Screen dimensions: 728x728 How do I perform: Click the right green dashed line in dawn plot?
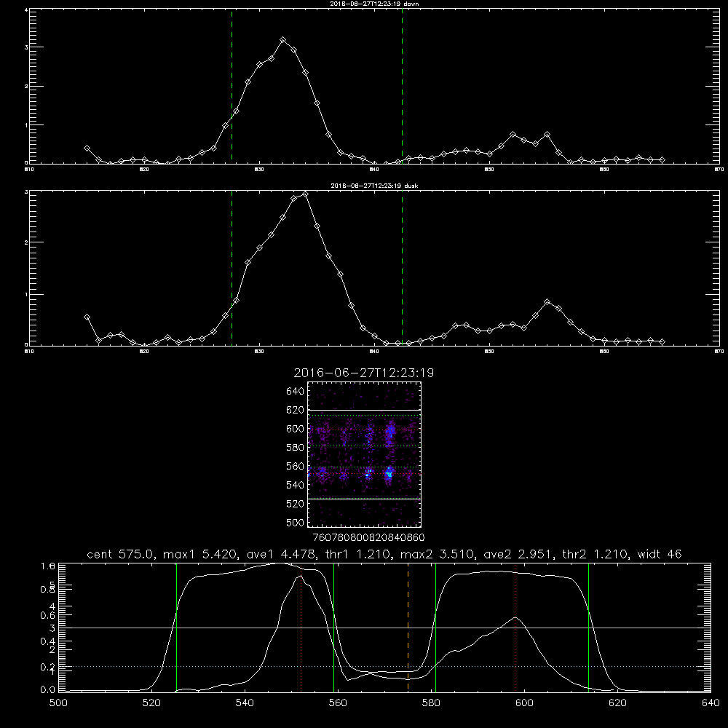coord(402,86)
